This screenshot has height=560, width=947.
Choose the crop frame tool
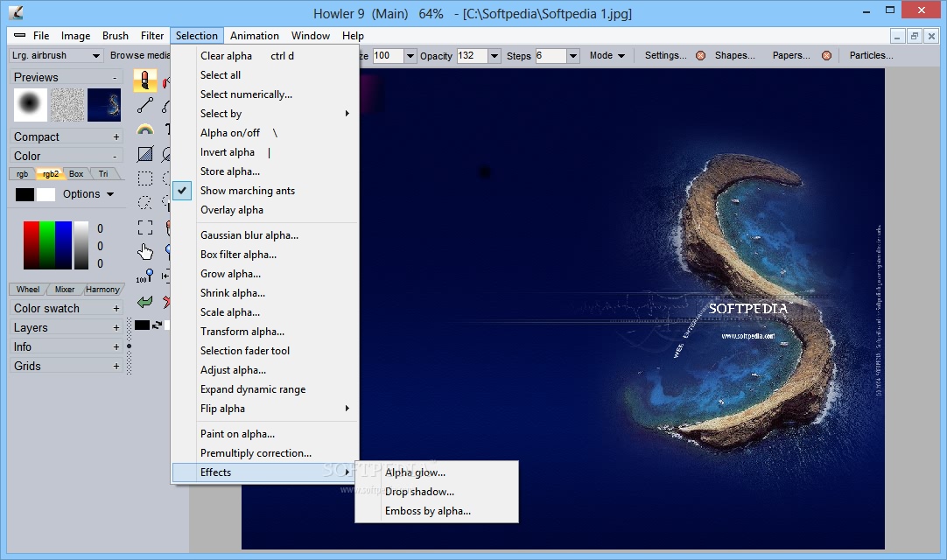tap(145, 227)
